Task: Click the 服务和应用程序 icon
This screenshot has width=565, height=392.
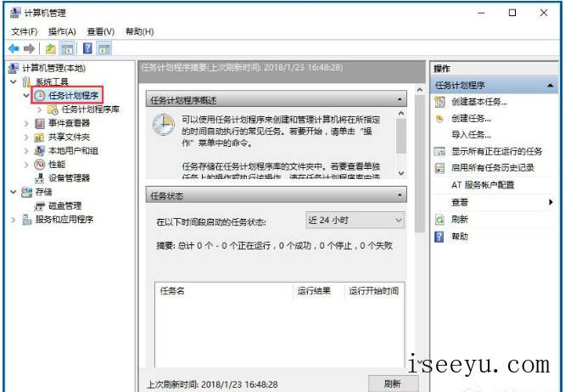Action: (26, 220)
